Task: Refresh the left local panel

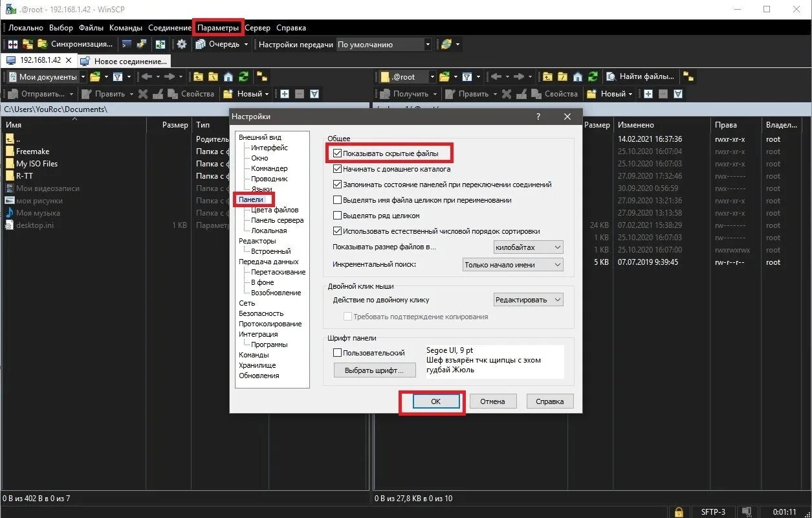Action: pos(243,76)
